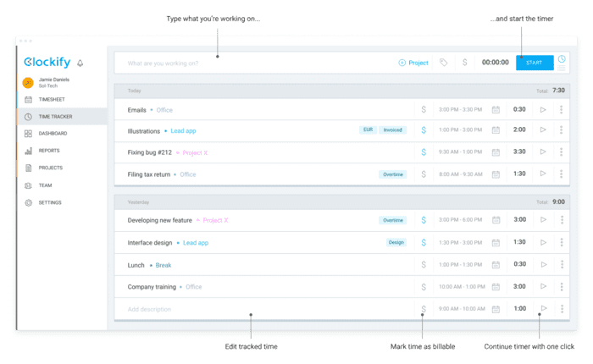Open Settings in sidebar
Image resolution: width=593 pixels, height=364 pixels.
tap(49, 202)
